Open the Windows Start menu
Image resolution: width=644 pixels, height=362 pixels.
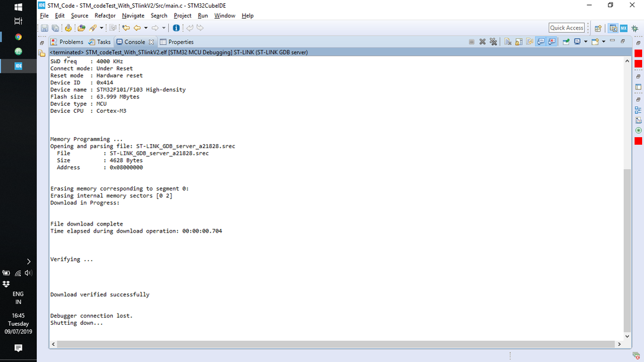click(18, 7)
